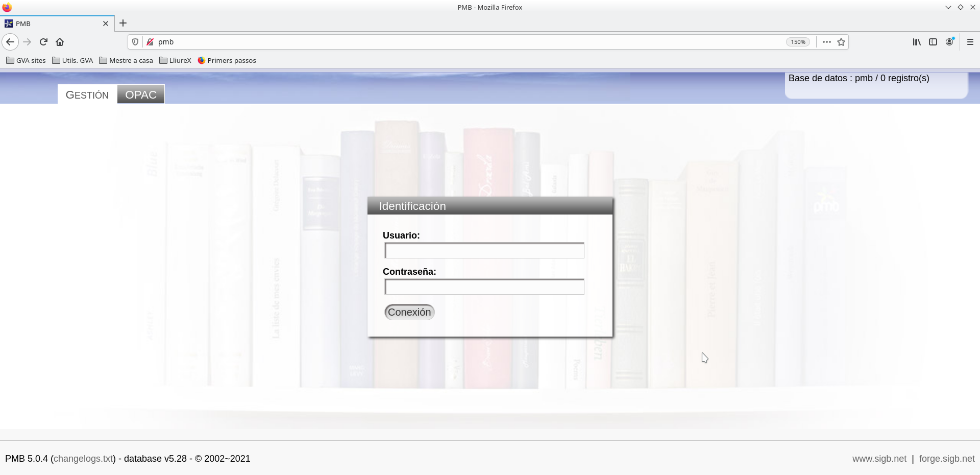Screen dimensions: 980x475
Task: Open the Firefox account icon
Action: click(x=949, y=42)
